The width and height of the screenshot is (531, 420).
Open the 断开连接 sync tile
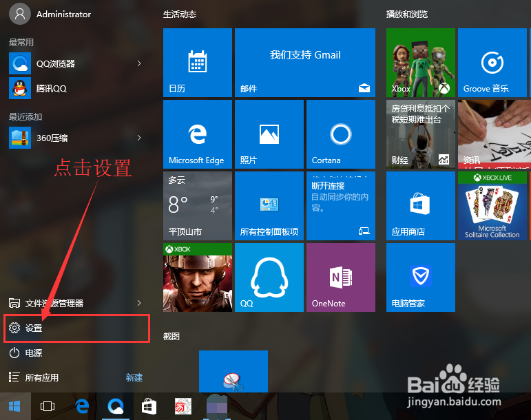[x=341, y=206]
